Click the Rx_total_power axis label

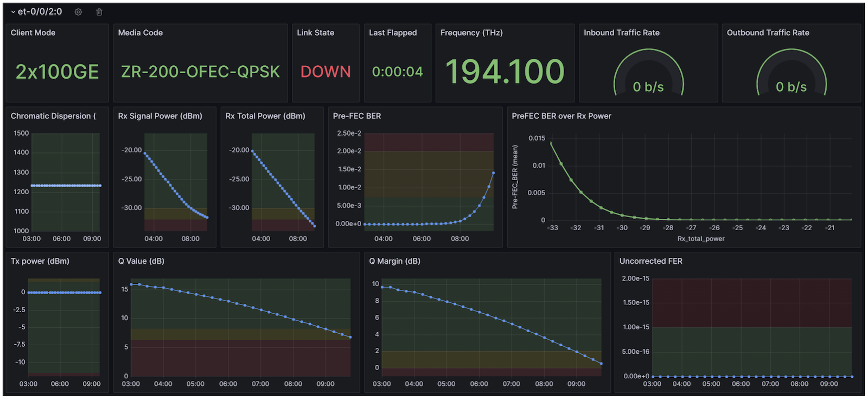[x=701, y=239]
